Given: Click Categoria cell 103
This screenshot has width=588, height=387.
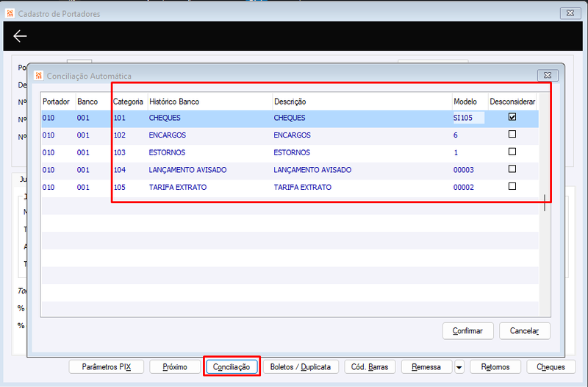Looking at the screenshot, I should (120, 152).
